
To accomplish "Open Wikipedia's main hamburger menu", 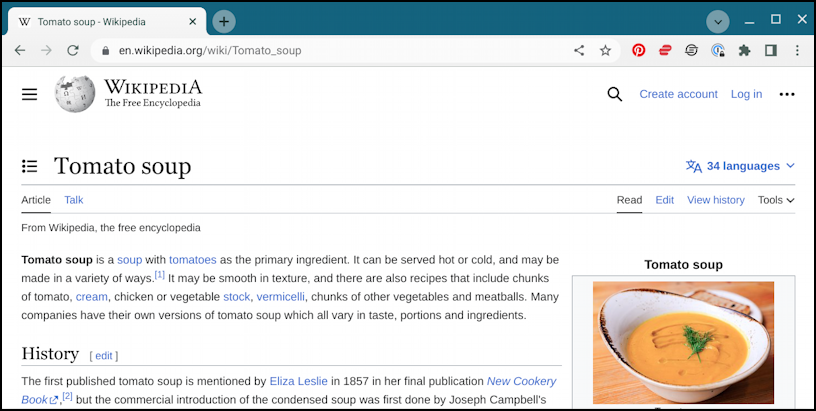I will tap(29, 94).
